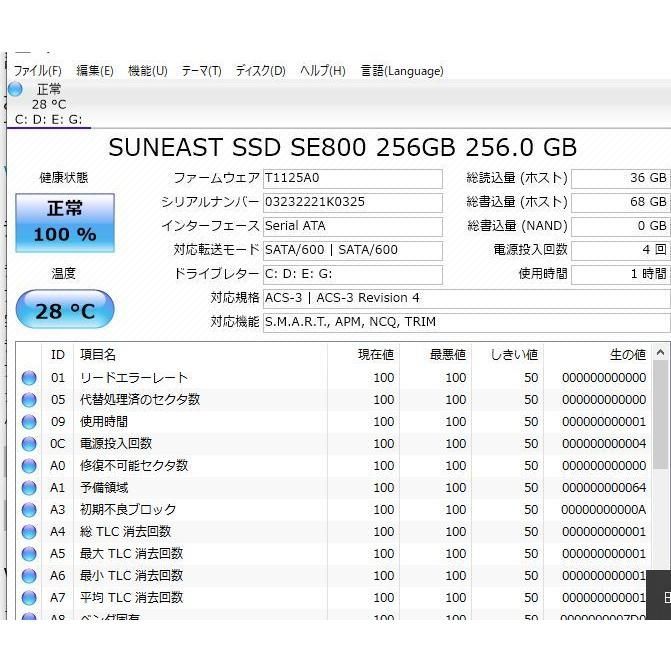Click the scroll up arrow of the SMART list
The height and width of the screenshot is (671, 671).
tap(660, 352)
